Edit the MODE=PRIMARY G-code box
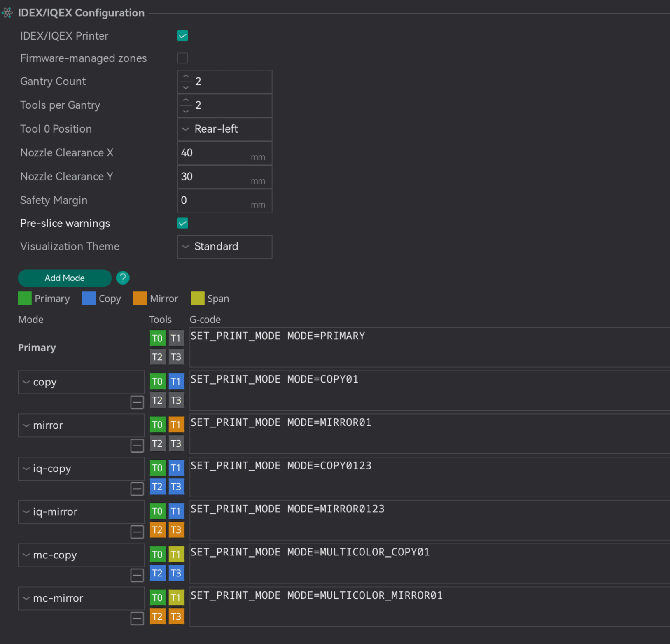670x644 pixels. [x=430, y=347]
